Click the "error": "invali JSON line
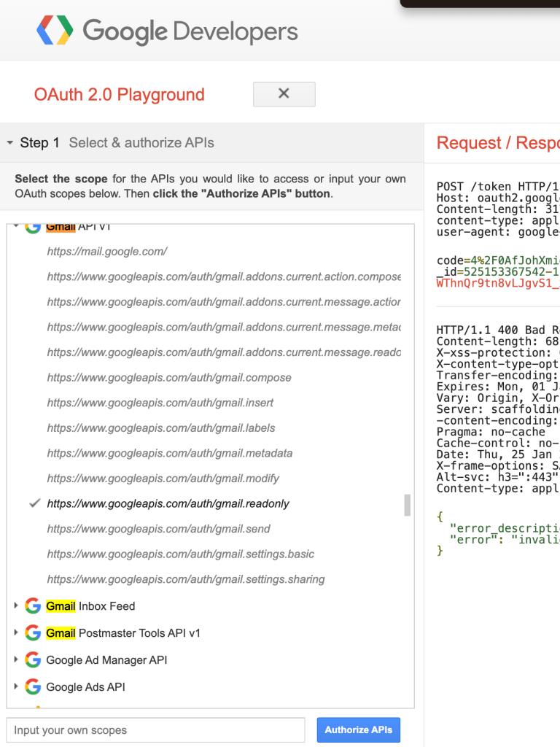Image resolution: width=560 pixels, height=747 pixels. (x=505, y=540)
